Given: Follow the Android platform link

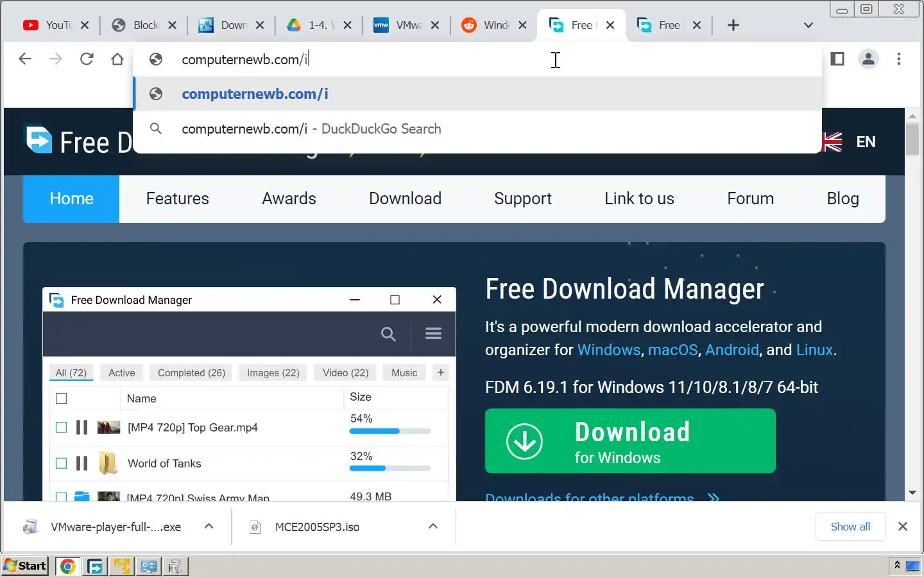Looking at the screenshot, I should [x=732, y=350].
